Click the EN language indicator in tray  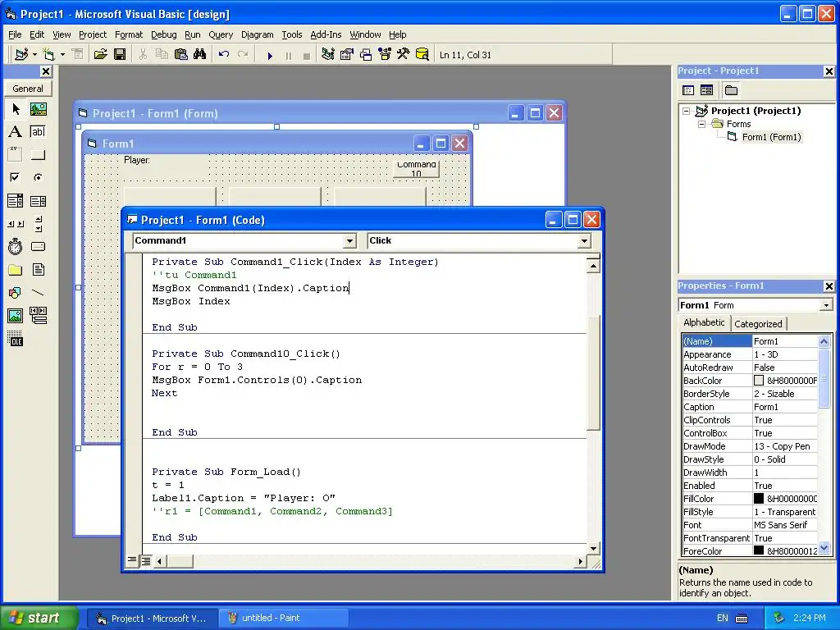pyautogui.click(x=722, y=618)
